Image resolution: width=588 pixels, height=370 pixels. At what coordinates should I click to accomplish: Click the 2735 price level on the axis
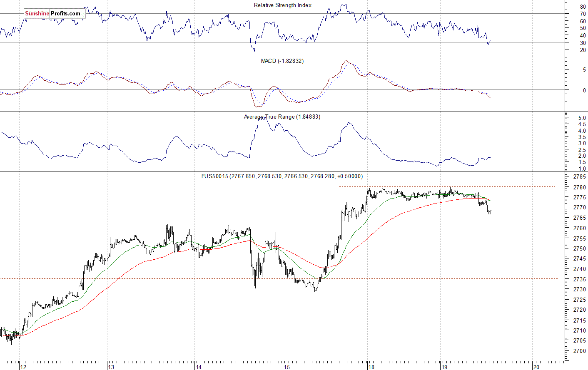pos(579,279)
